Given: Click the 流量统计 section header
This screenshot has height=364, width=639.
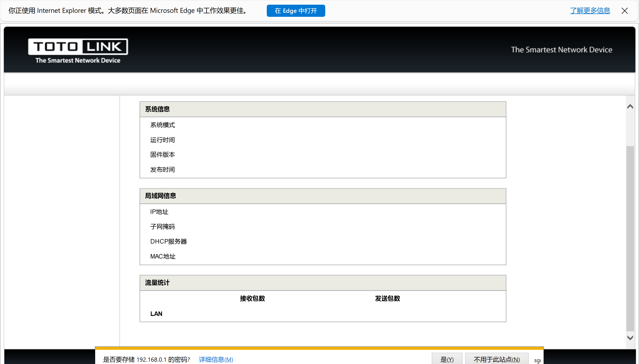Looking at the screenshot, I should pos(157,283).
